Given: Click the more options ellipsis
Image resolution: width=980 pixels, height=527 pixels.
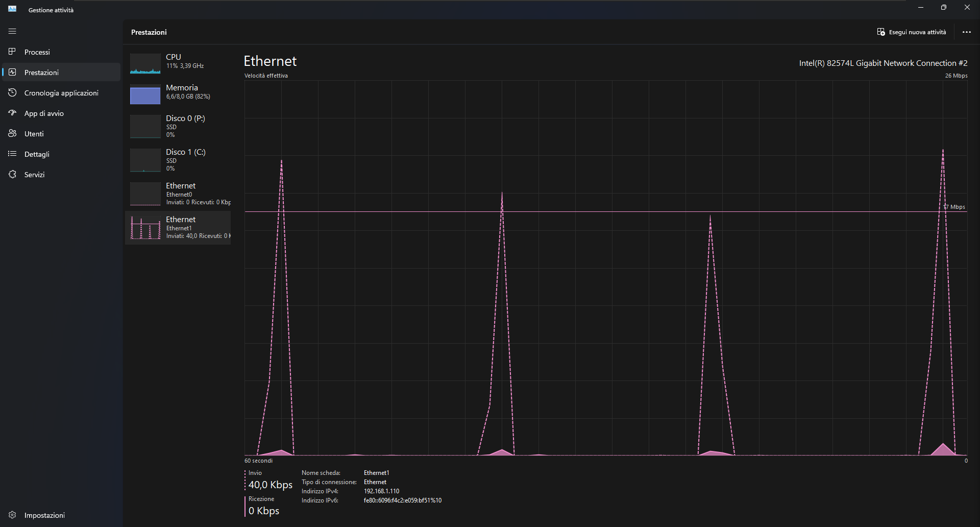Looking at the screenshot, I should click(x=966, y=32).
